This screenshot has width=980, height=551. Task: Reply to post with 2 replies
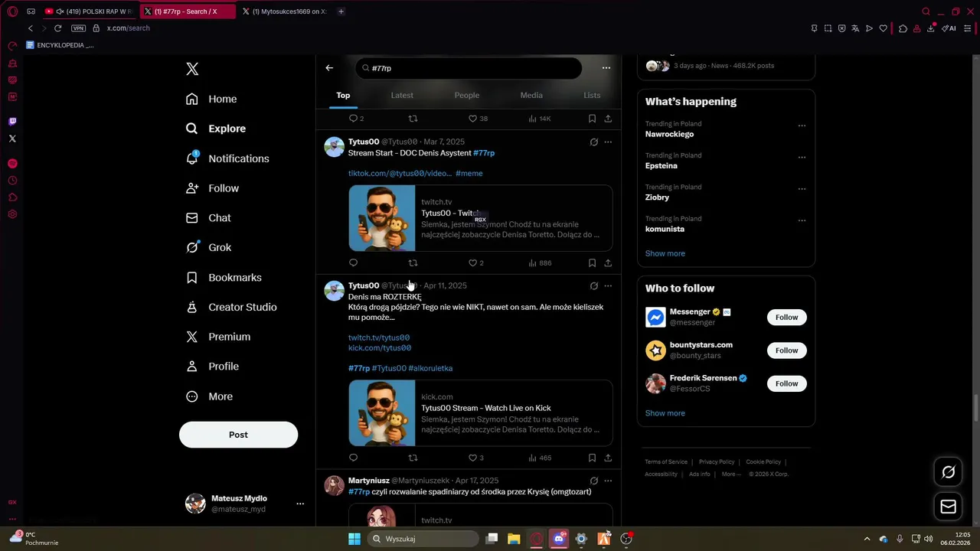(x=356, y=119)
